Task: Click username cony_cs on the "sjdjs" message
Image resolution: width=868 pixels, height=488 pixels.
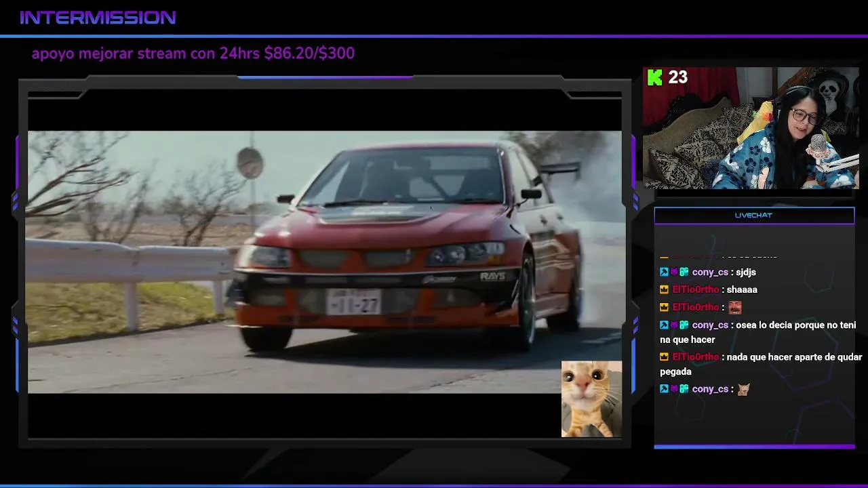Action: [x=710, y=272]
